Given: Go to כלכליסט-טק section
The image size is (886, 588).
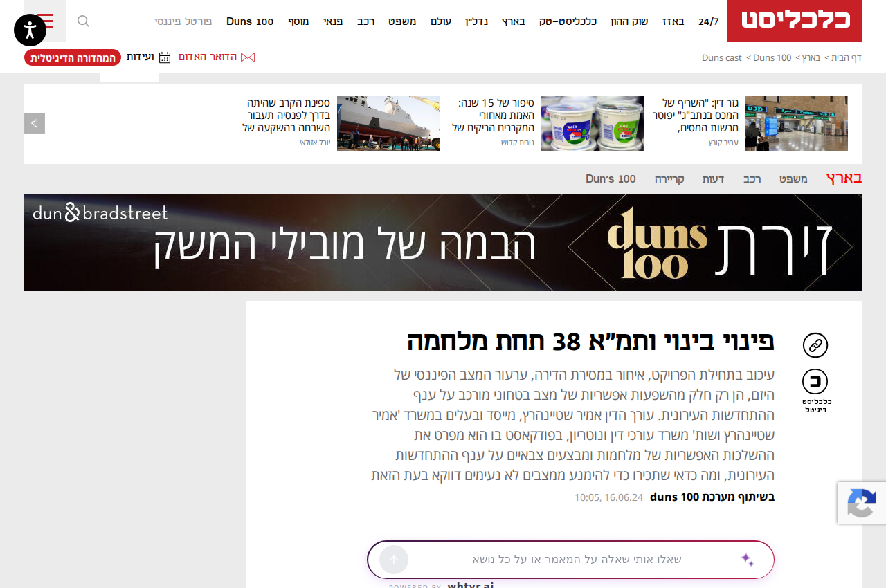Looking at the screenshot, I should coord(568,21).
